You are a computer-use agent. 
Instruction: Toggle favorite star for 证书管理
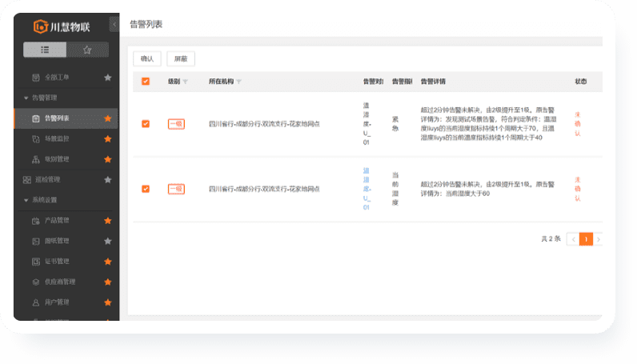[108, 262]
